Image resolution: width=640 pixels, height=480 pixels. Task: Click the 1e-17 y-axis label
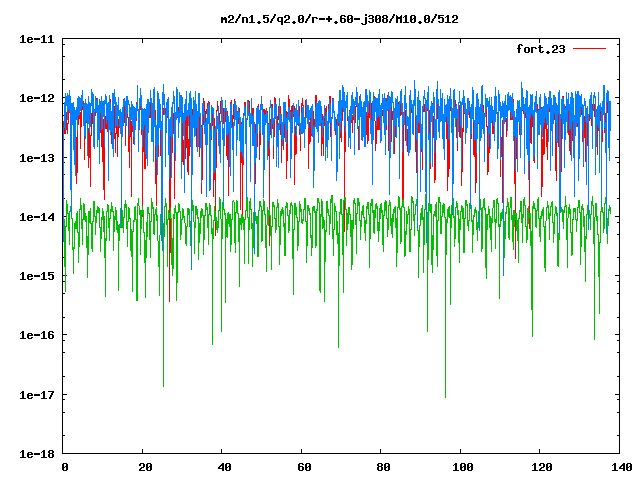37,395
